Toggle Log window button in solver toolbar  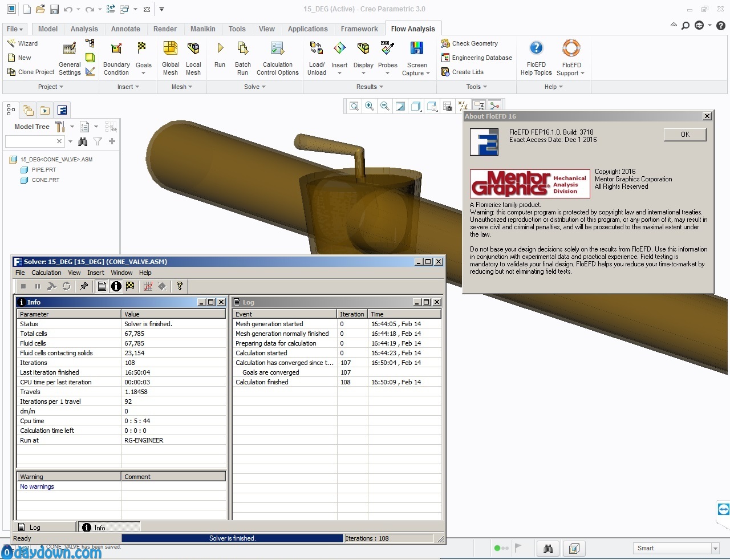click(102, 286)
